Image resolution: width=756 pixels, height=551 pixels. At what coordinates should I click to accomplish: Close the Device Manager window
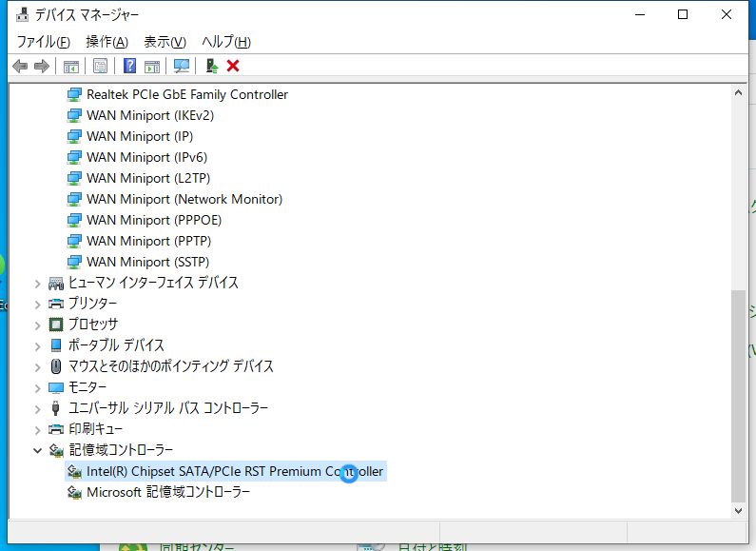point(727,14)
